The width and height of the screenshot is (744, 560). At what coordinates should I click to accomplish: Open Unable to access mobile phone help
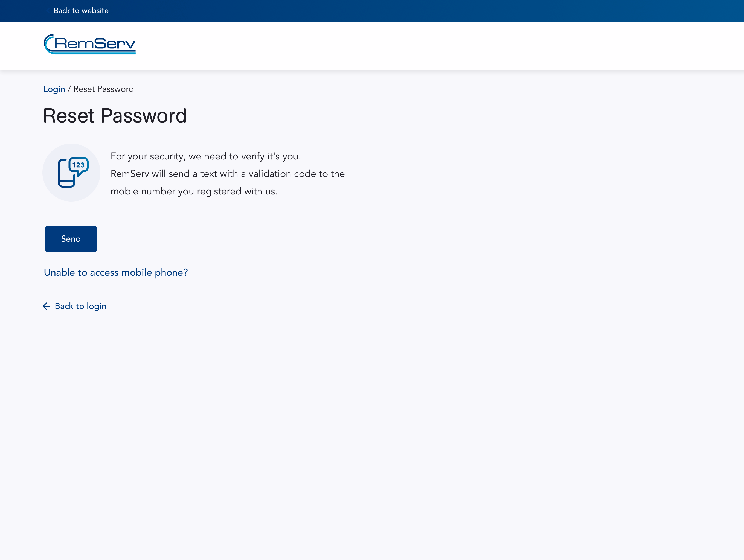[116, 272]
